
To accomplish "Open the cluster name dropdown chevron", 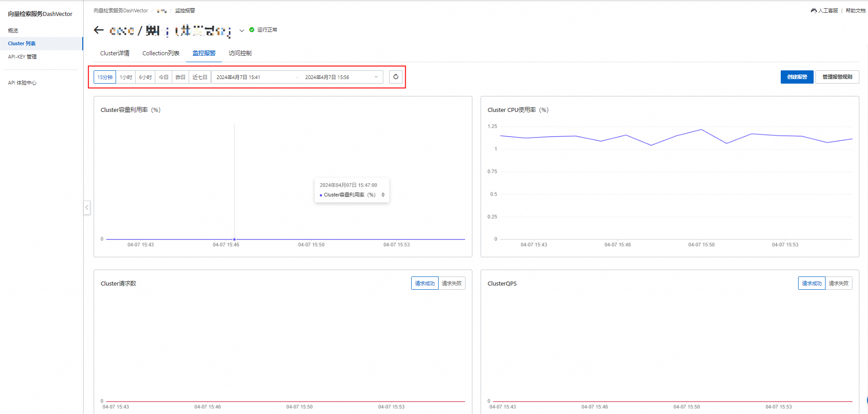I will [x=242, y=31].
